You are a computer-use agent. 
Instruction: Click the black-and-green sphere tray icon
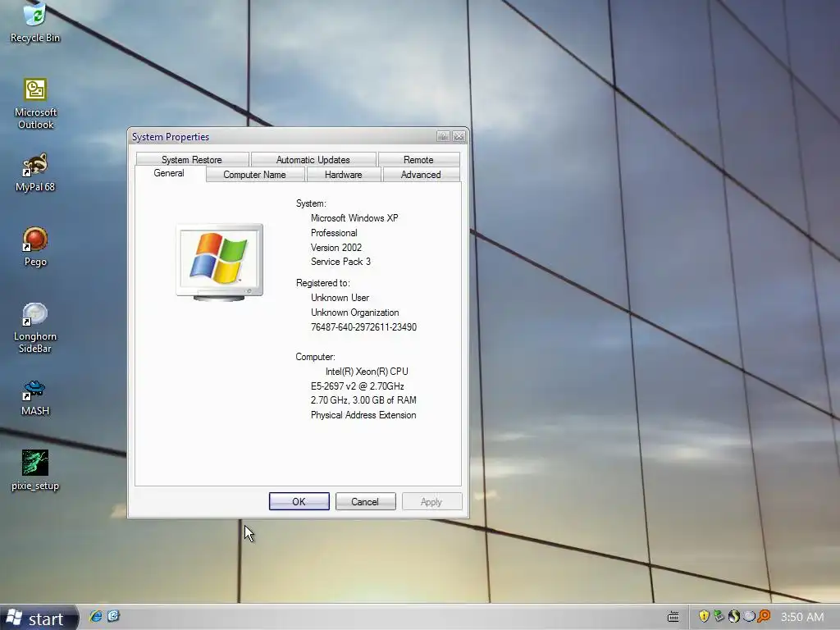(x=734, y=616)
